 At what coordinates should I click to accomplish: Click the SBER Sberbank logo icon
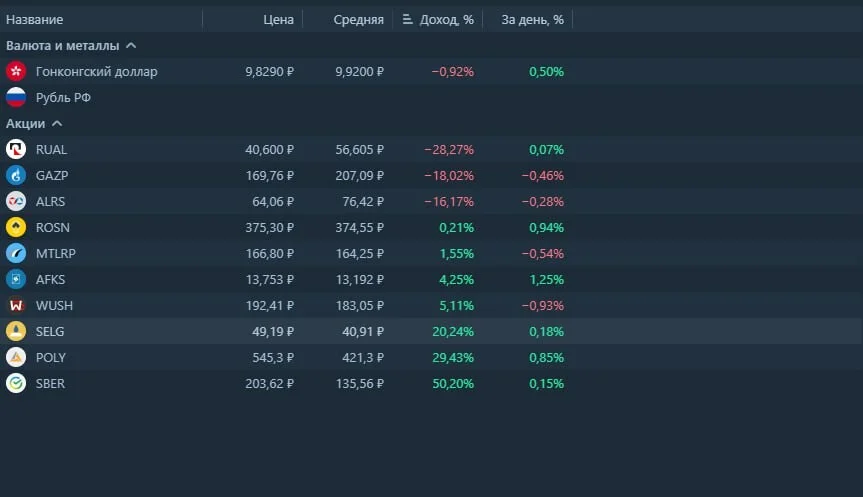[x=16, y=383]
